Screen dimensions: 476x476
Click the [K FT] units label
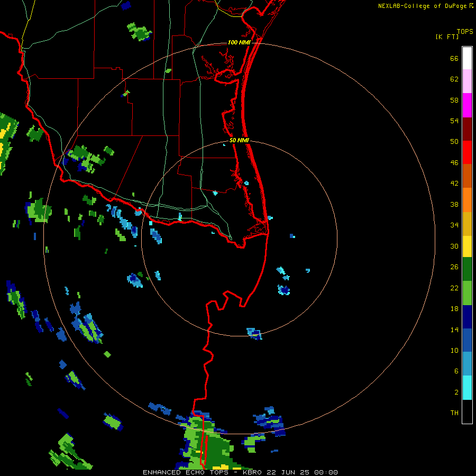pos(447,36)
